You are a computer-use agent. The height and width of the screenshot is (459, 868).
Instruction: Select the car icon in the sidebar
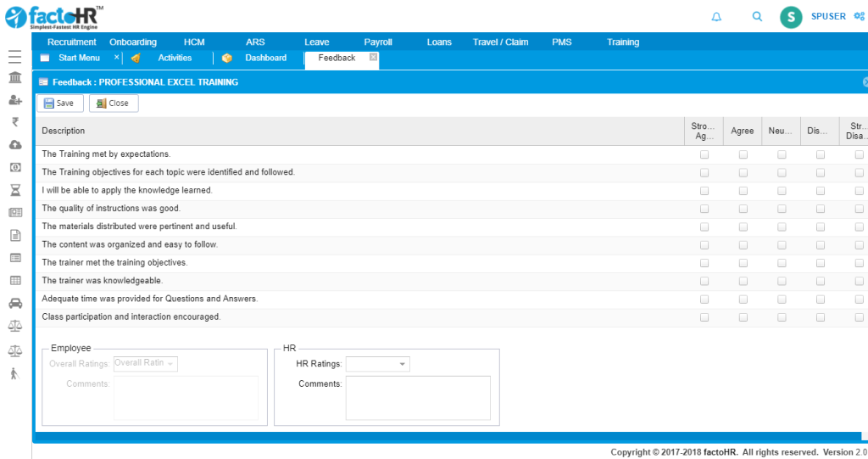[x=14, y=303]
